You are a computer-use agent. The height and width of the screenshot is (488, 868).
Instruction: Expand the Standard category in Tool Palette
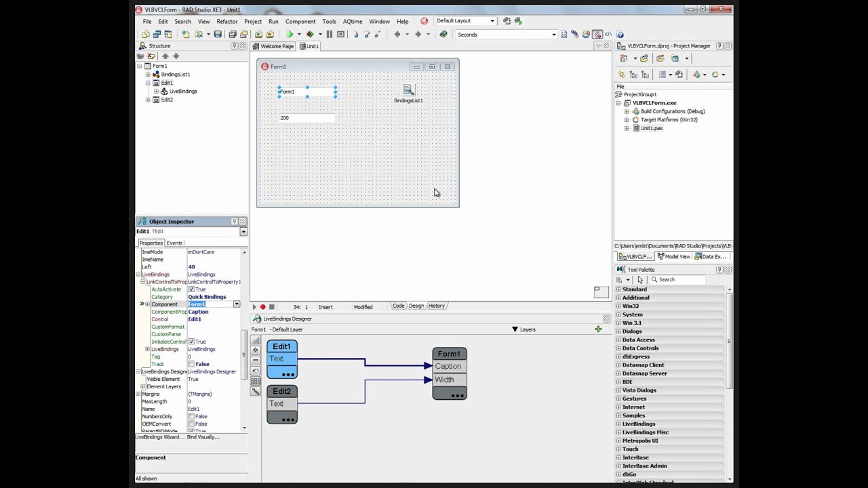[618, 289]
